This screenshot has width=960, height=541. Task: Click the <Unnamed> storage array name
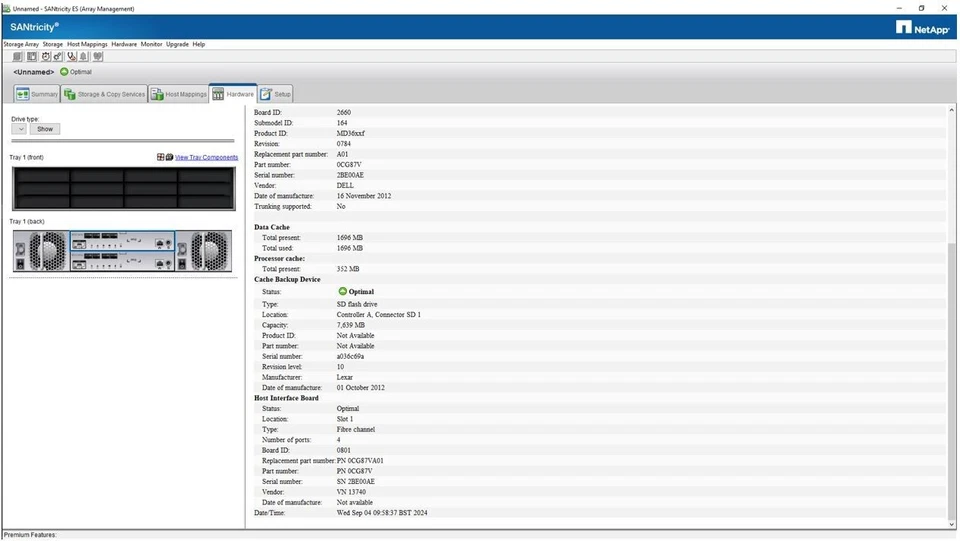[x=34, y=72]
